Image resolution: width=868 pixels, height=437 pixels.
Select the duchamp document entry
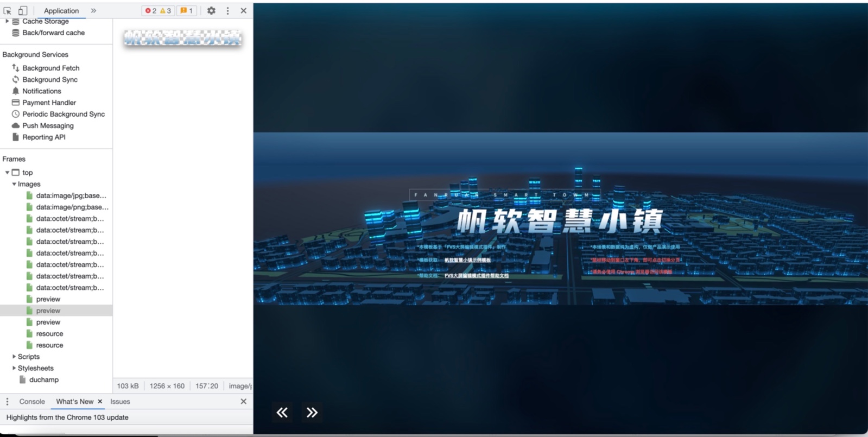click(x=43, y=379)
